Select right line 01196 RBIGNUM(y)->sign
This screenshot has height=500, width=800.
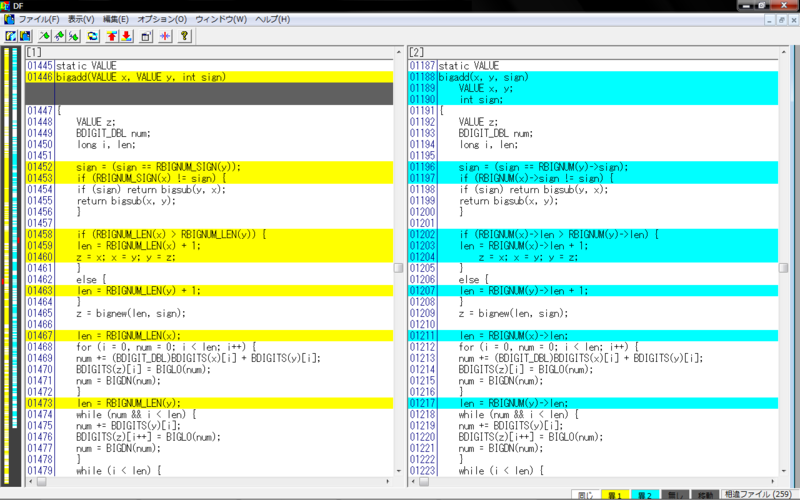pyautogui.click(x=593, y=167)
